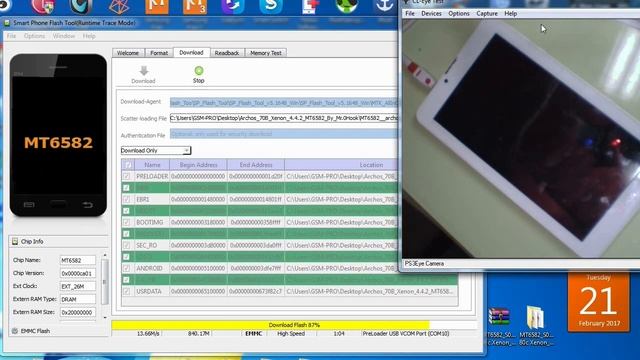Open the Flash Tool File menu

11,36
